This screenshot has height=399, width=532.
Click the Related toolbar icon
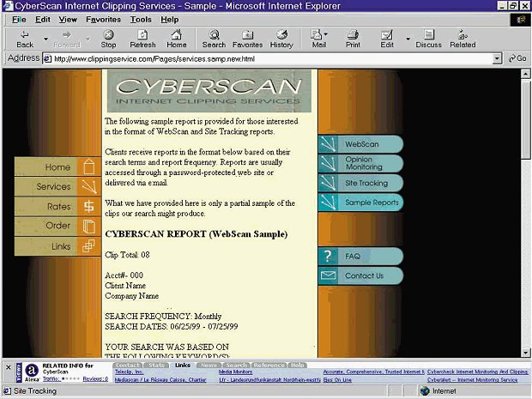pos(462,39)
